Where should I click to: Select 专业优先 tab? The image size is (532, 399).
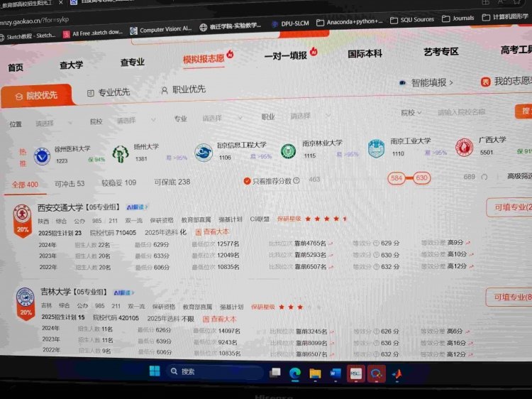tap(109, 92)
